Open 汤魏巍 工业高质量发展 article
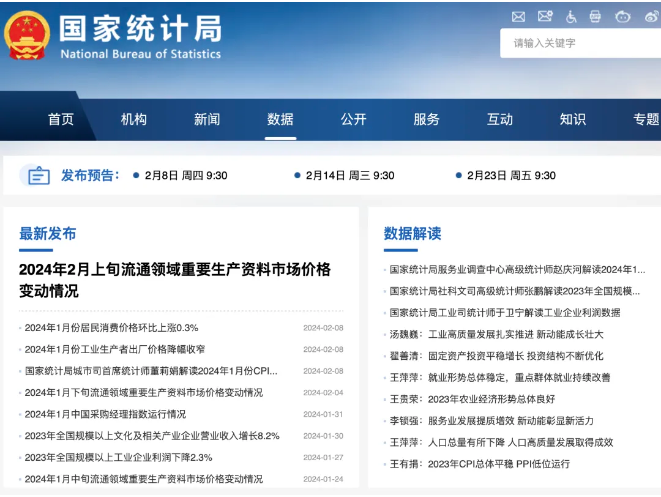 [x=496, y=334]
